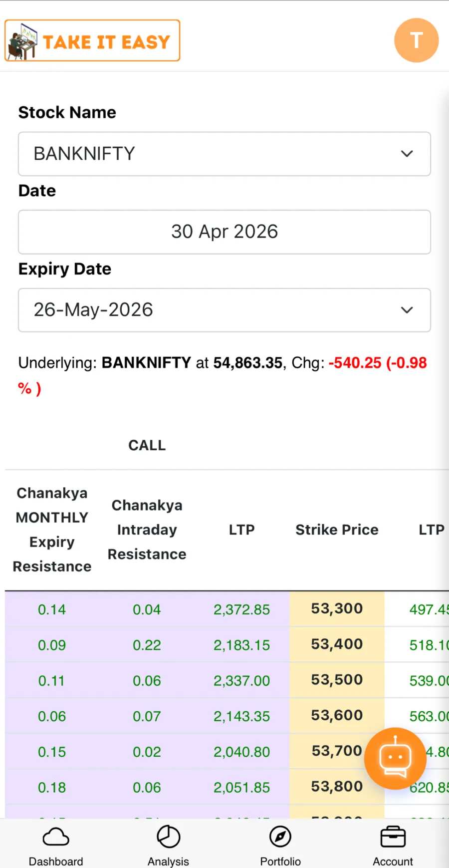Click call LTP value 2,051.85

[242, 787]
